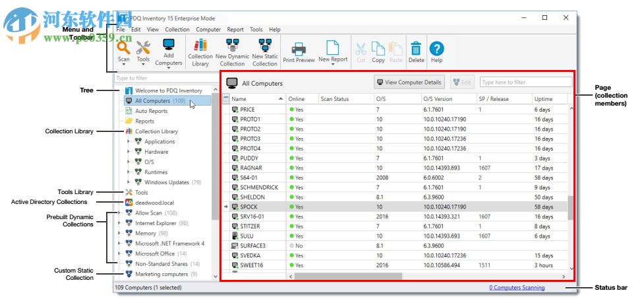Click 0 Computers Scanning link
The image size is (644, 299).
point(517,288)
